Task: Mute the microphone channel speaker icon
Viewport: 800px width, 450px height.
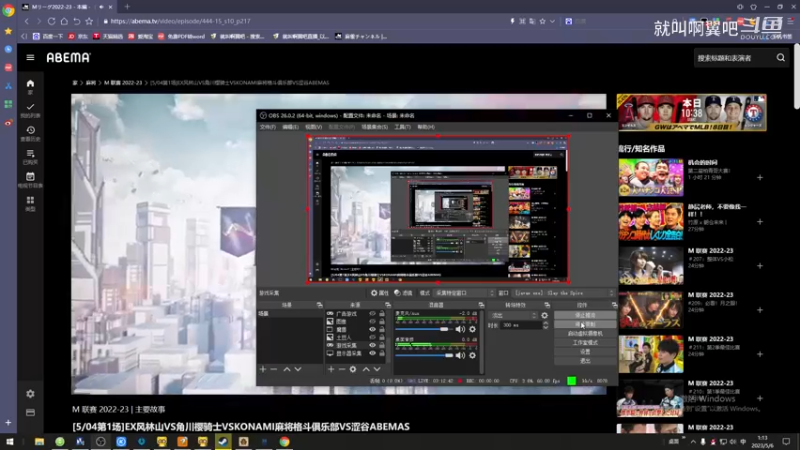Action: 460,330
